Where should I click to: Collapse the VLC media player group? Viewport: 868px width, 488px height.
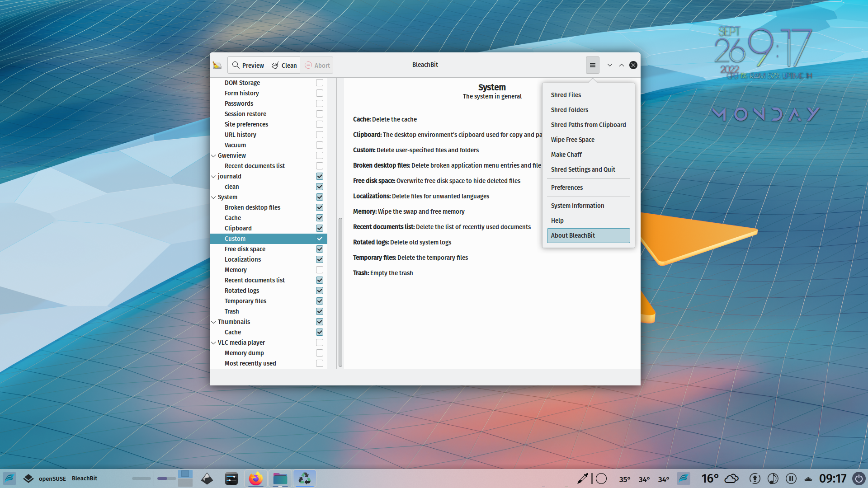(x=213, y=343)
